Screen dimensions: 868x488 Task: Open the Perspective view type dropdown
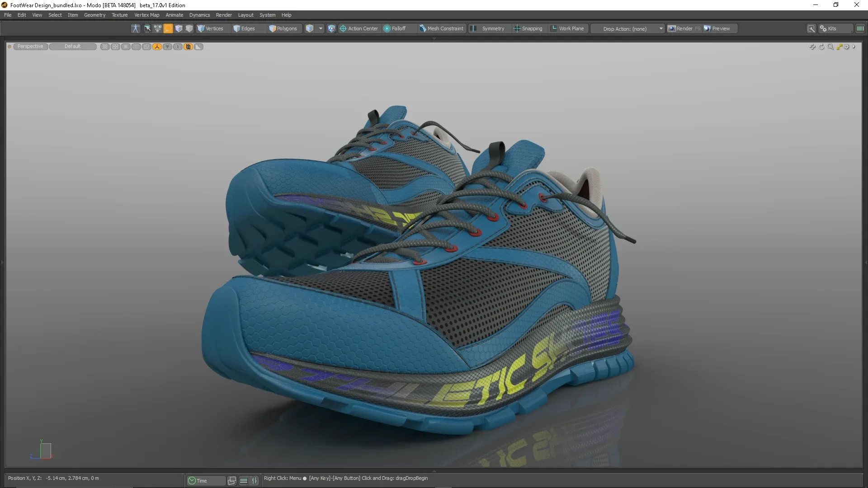[x=31, y=47]
